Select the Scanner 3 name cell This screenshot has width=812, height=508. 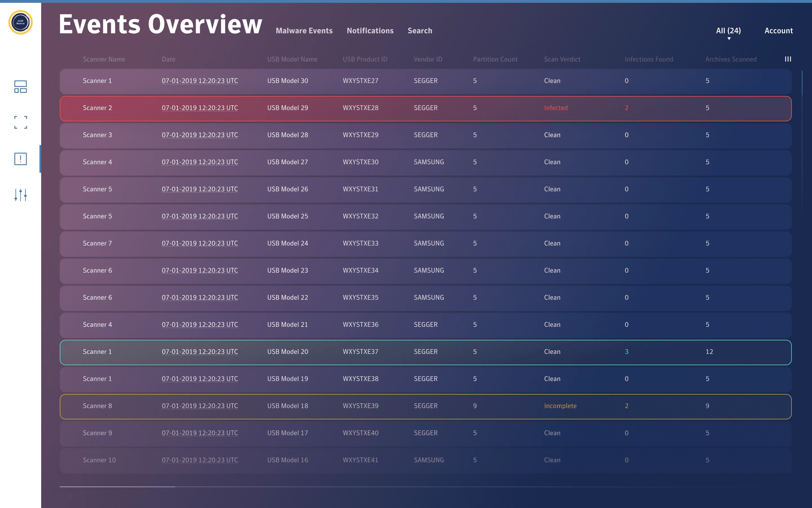point(97,135)
